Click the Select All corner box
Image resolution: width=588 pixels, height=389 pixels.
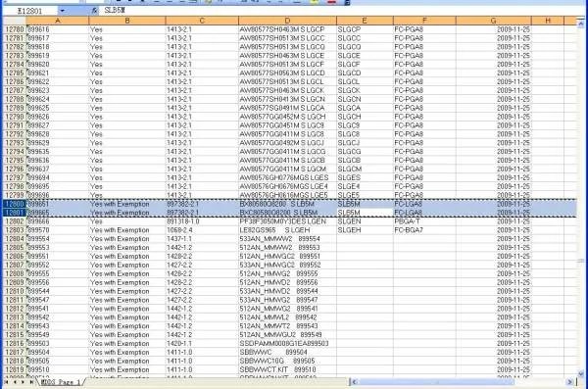(x=15, y=21)
